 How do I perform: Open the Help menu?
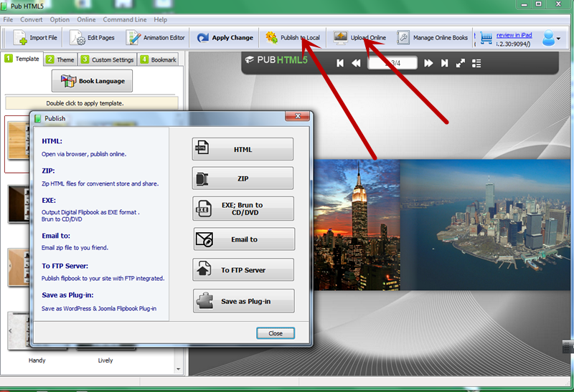(x=160, y=20)
